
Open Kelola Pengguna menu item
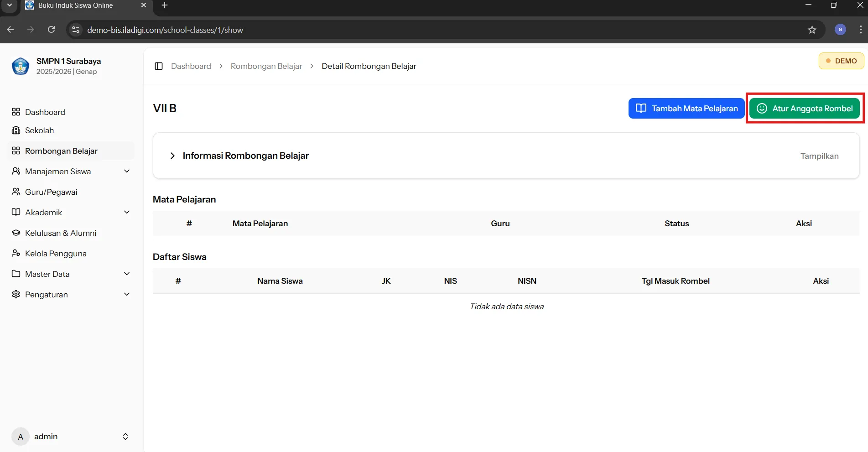click(71, 253)
